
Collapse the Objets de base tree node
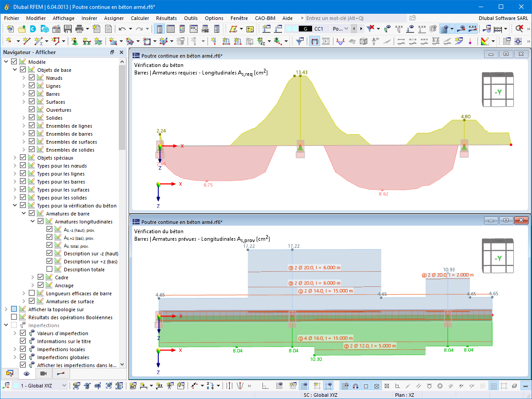coord(15,70)
